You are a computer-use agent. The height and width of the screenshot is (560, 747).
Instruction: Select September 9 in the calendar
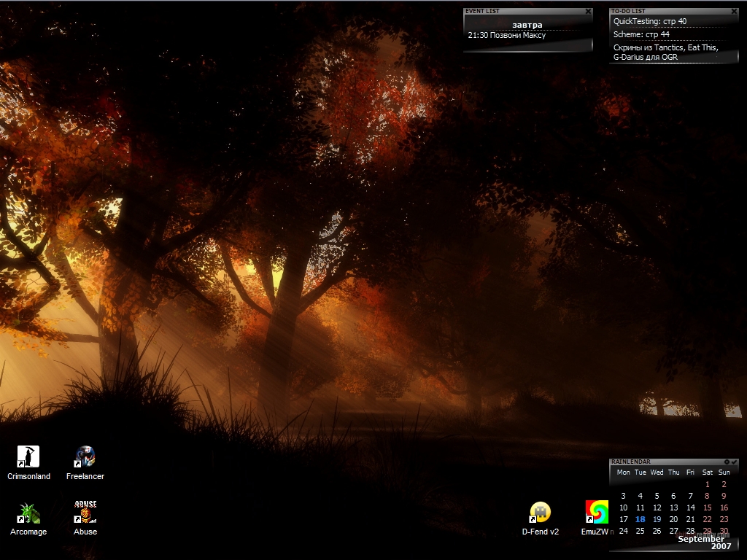coord(724,496)
